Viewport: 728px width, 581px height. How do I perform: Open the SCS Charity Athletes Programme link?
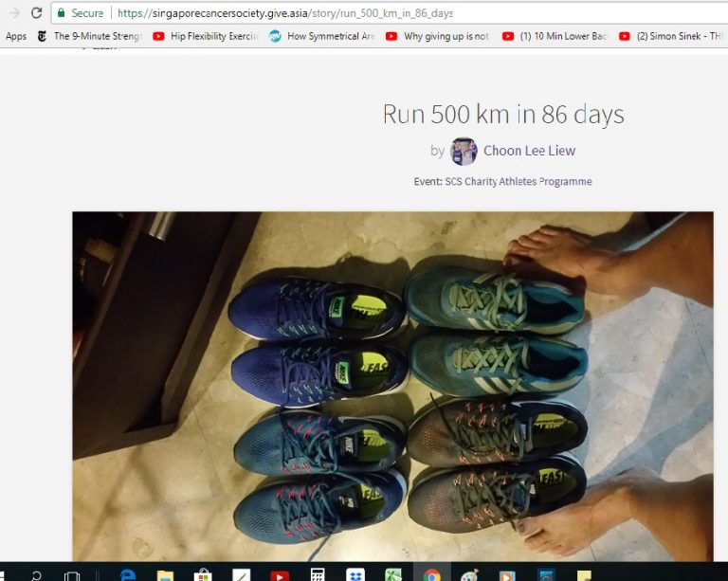[519, 181]
